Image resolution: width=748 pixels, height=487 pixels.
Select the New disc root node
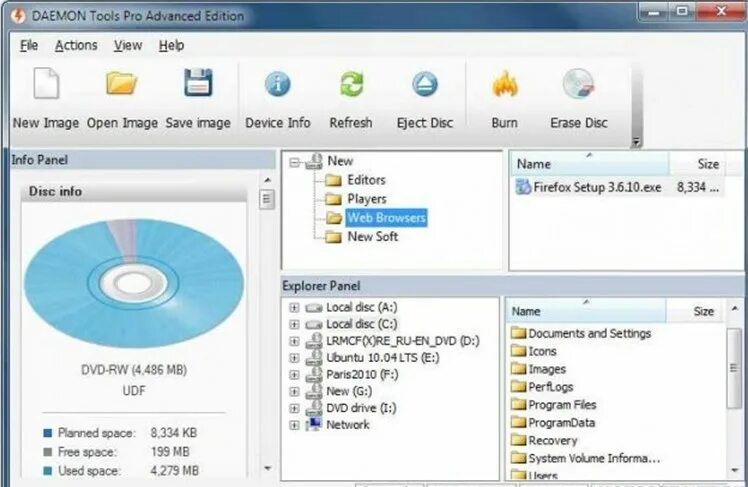coord(340,161)
